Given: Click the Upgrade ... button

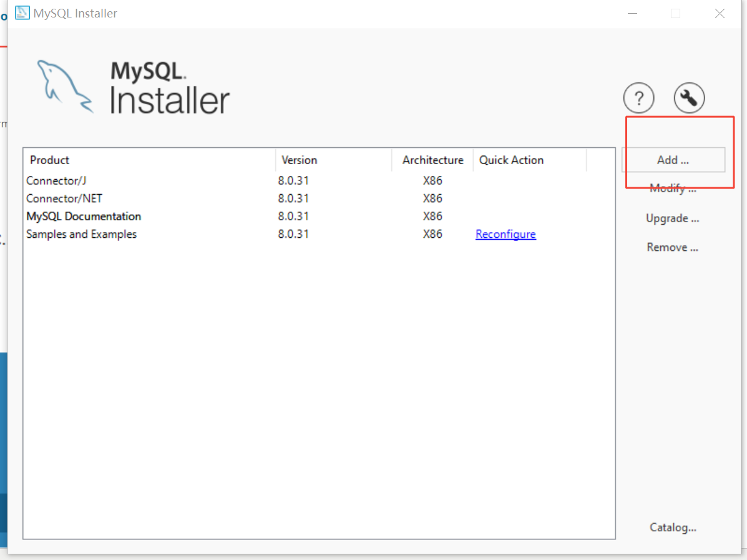Looking at the screenshot, I should point(673,219).
